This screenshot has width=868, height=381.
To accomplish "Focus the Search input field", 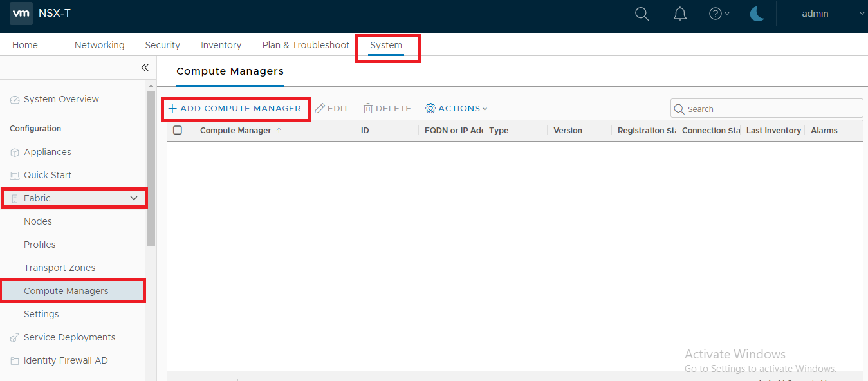I will [x=767, y=109].
